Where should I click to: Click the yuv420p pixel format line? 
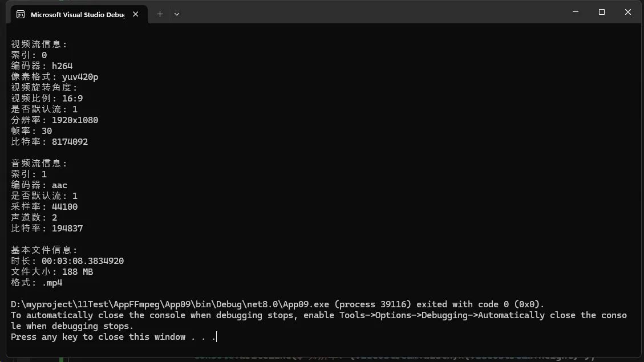coord(55,77)
